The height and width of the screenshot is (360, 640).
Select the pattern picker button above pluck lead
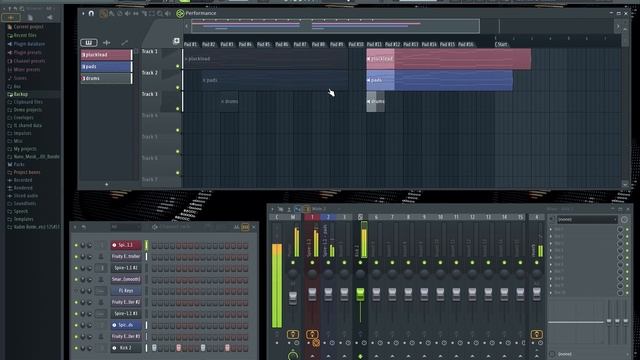89,42
